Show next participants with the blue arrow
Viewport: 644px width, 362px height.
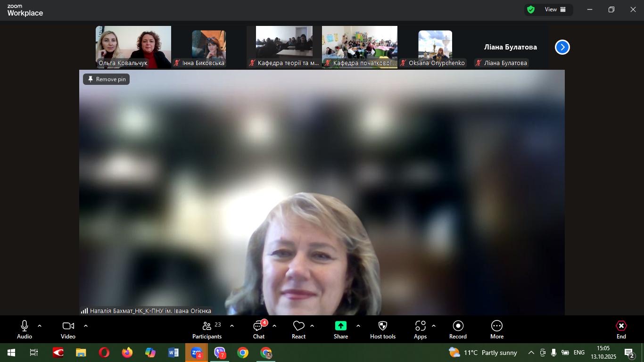click(x=562, y=47)
